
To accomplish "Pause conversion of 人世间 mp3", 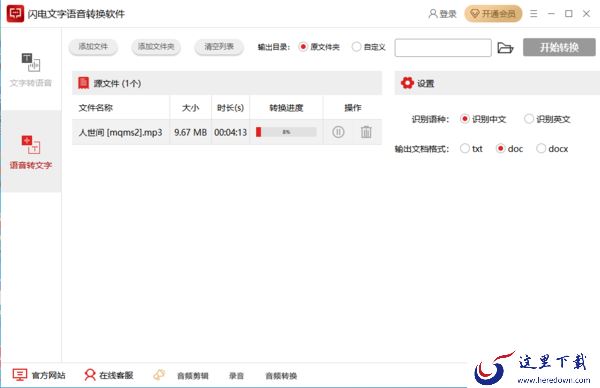I will click(338, 132).
